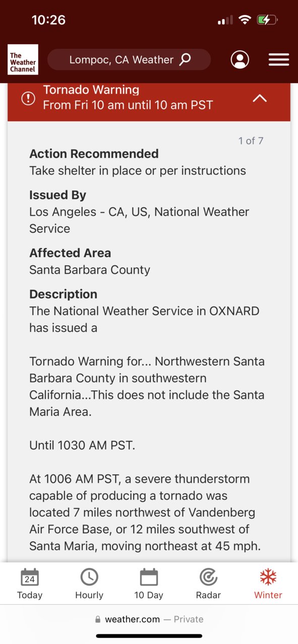Open the Radar icon
The height and width of the screenshot is (644, 298).
point(208,577)
